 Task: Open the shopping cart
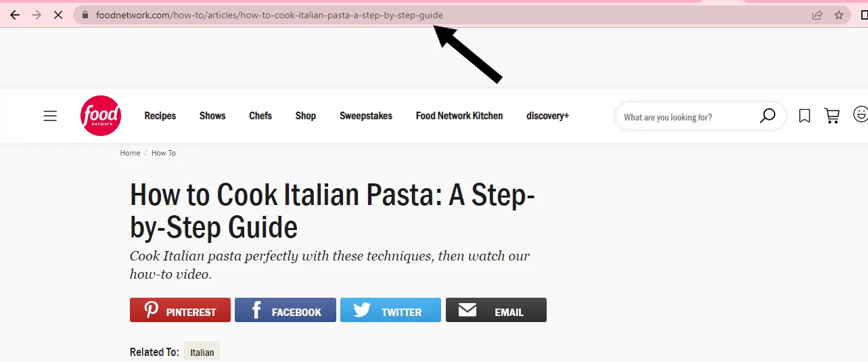click(831, 116)
